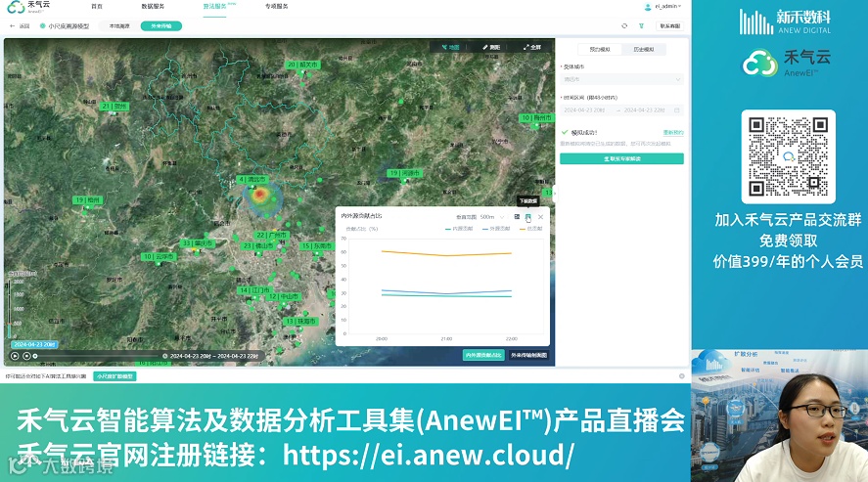Image resolution: width=868 pixels, height=482 pixels.
Task: Click the ei_admin user avatar icon
Action: coord(648,7)
